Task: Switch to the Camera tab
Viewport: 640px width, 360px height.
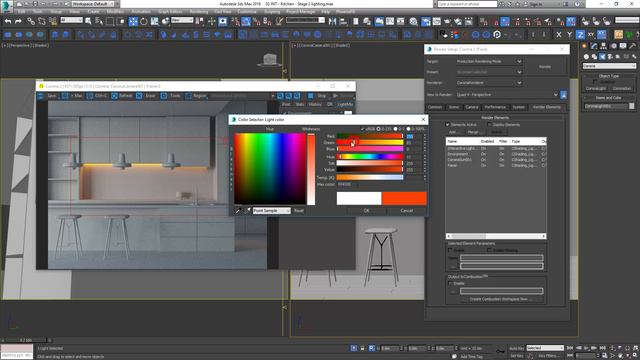Action: coord(472,107)
